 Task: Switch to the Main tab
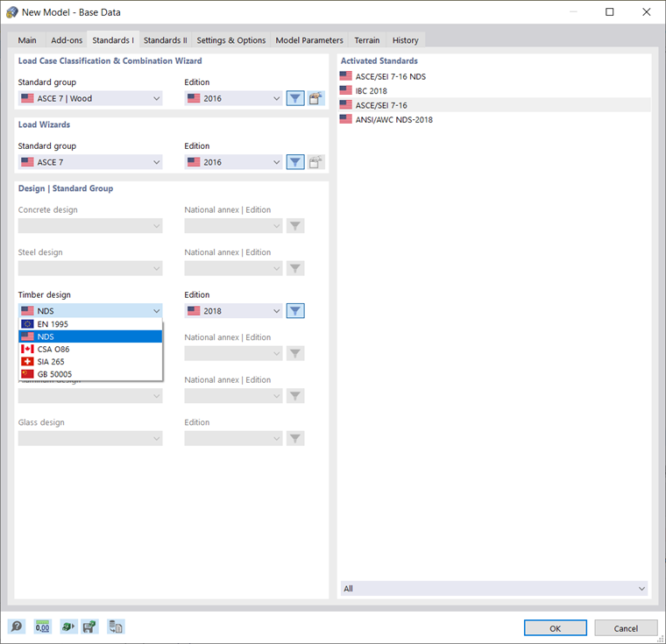tap(27, 40)
